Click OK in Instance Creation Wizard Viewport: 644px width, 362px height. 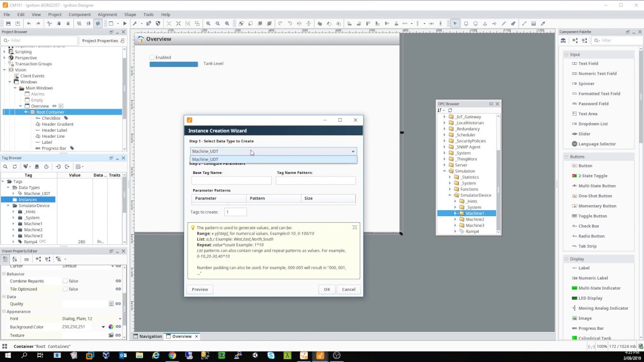(327, 290)
